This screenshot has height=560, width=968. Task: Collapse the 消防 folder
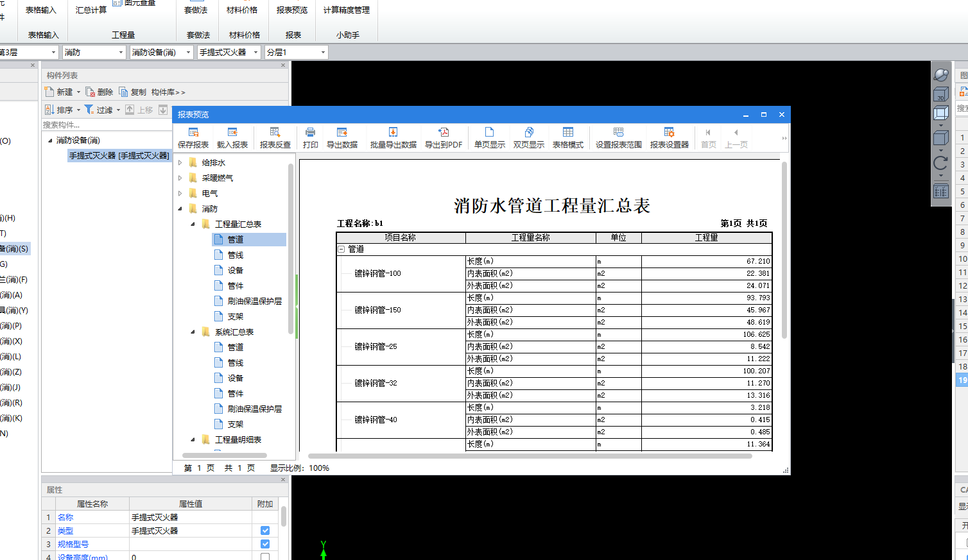[180, 209]
